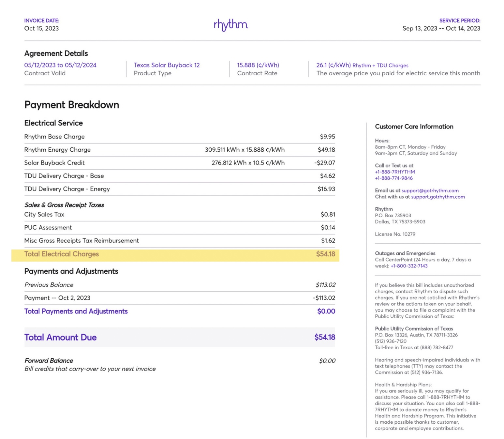Select the Forward Balance label
504x439 pixels.
point(49,360)
